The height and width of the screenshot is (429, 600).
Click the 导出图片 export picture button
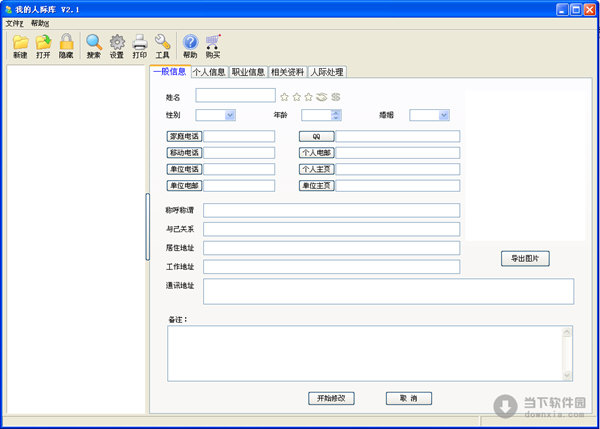(x=525, y=258)
